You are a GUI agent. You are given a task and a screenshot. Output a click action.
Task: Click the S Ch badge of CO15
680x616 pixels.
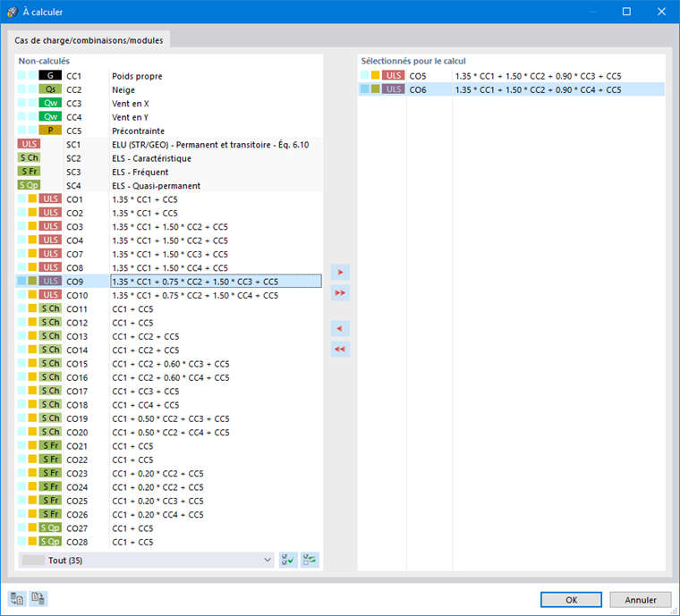tap(50, 364)
